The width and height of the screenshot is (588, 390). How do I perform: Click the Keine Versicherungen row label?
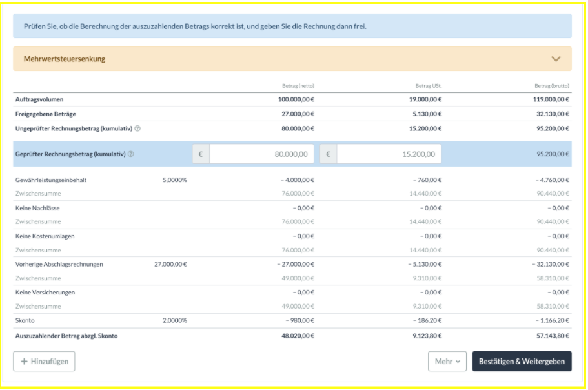click(45, 292)
